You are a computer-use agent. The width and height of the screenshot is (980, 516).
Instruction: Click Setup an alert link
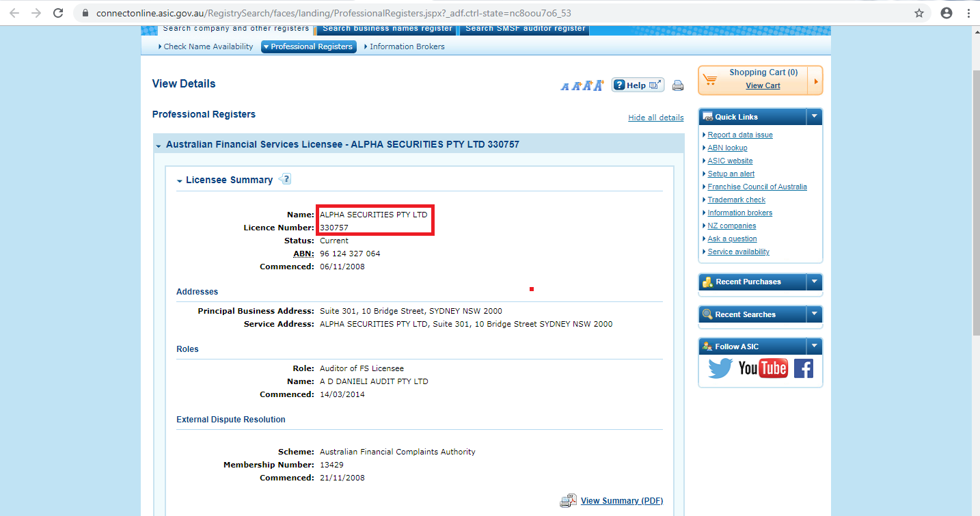point(731,174)
